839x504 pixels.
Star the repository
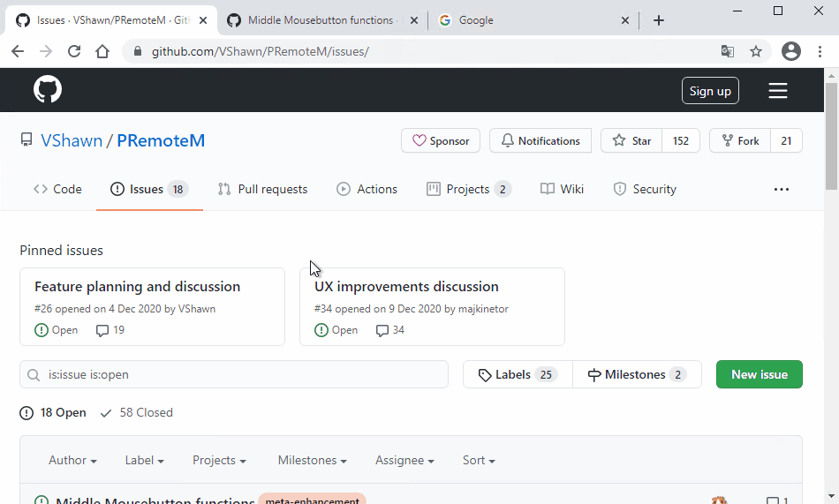tap(631, 140)
